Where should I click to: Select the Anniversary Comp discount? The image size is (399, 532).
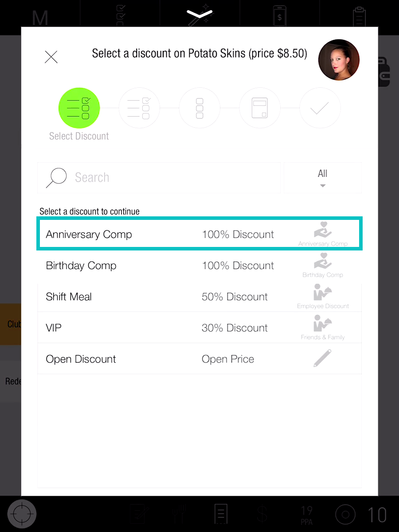point(199,234)
